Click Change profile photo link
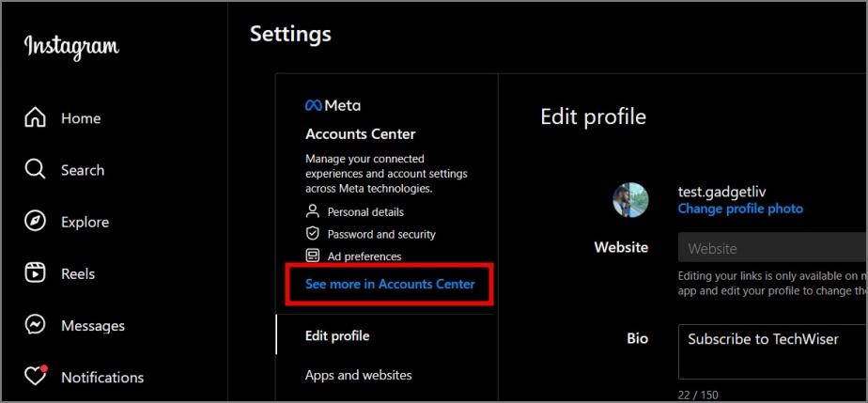The image size is (868, 403). click(x=740, y=209)
